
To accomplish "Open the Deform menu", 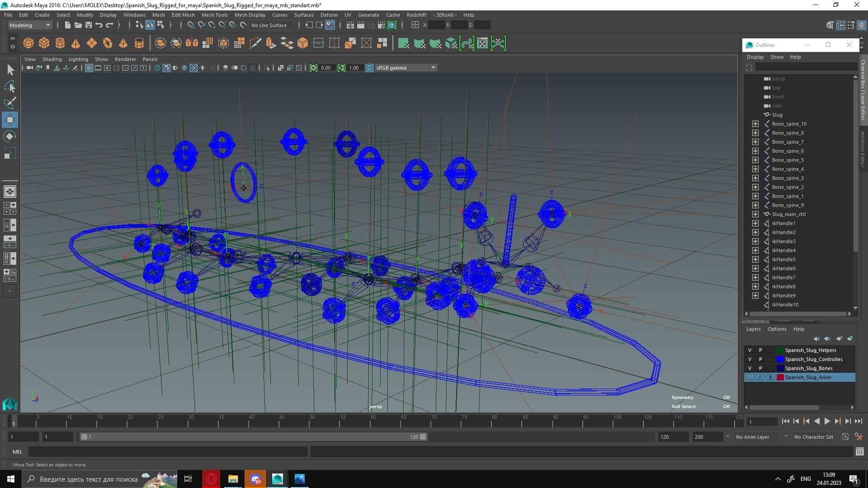I will pos(329,15).
